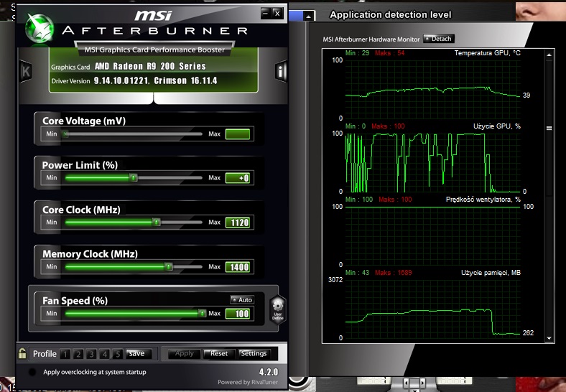Screen dimensions: 566x392
Task: Click right arrow on bottom background scrollbar
Action: 422,383
